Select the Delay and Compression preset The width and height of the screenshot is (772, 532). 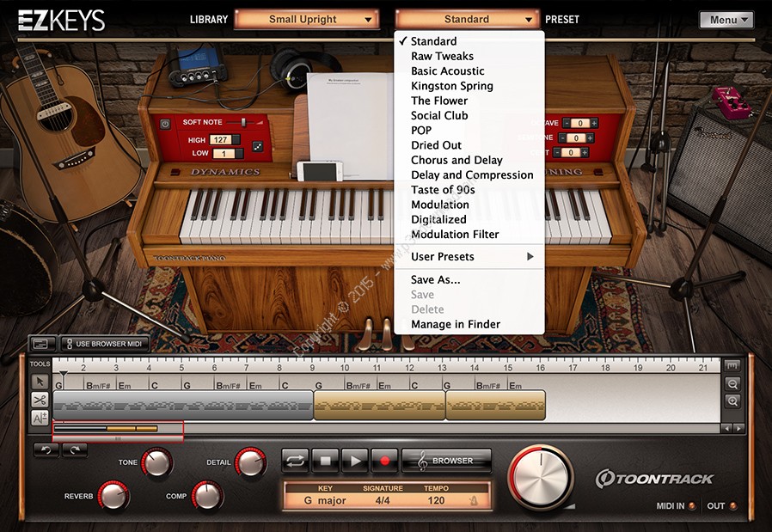click(x=471, y=175)
